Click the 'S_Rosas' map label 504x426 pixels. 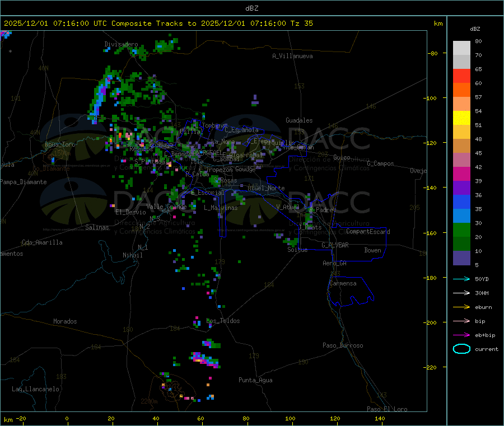coord(225,181)
